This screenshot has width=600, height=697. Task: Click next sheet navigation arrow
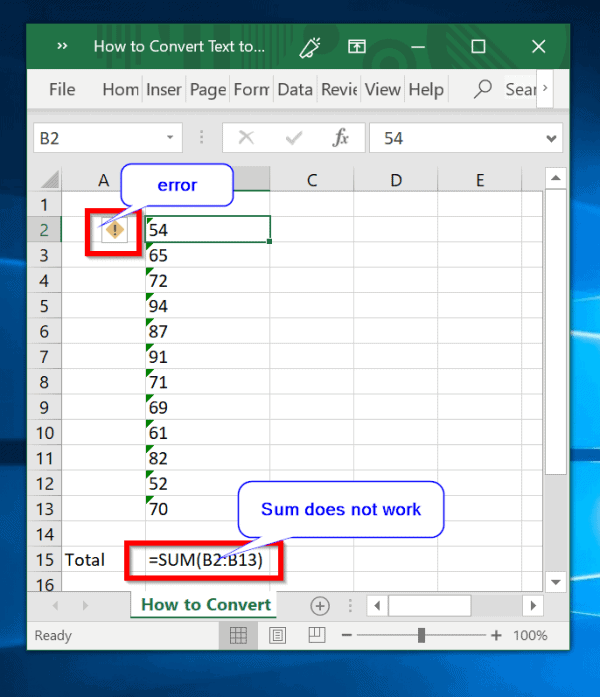85,605
